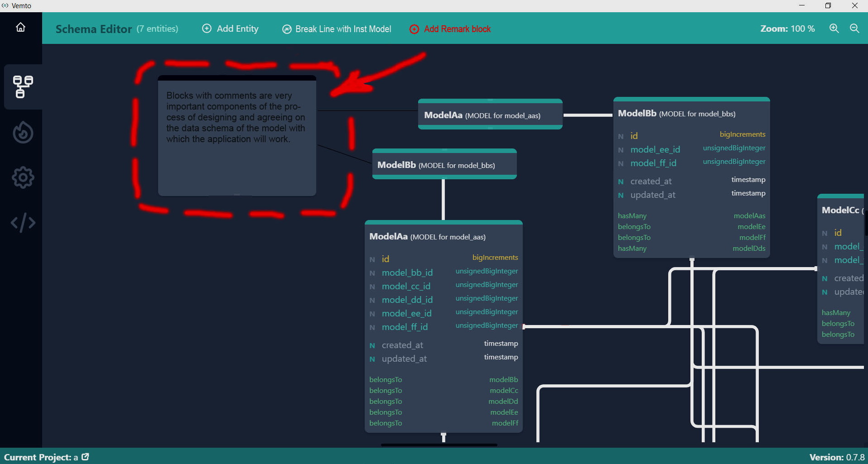Click the Zoom: 100 % label
This screenshot has width=868, height=464.
pyautogui.click(x=787, y=29)
